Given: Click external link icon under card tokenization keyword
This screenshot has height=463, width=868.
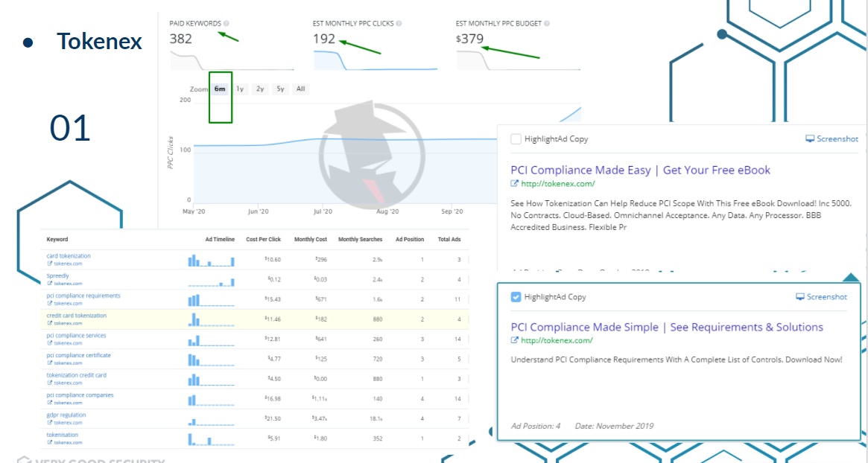Looking at the screenshot, I should point(49,264).
